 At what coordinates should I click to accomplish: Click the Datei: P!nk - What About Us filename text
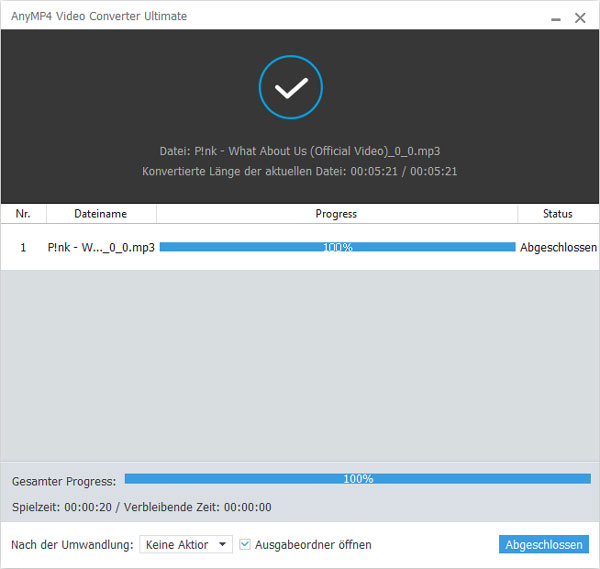tap(300, 151)
